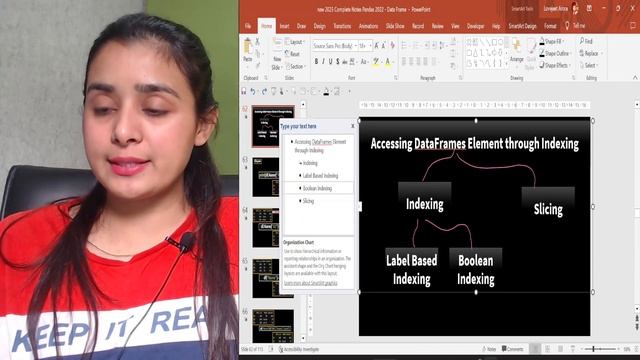Click the Find button
This screenshot has height=360, width=640.
click(x=586, y=42)
